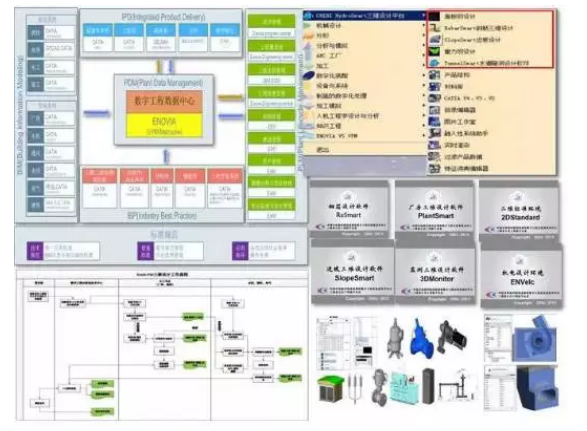Expand the submenu arrow for 分析与模拟
The height and width of the screenshot is (431, 587).
click(x=423, y=46)
